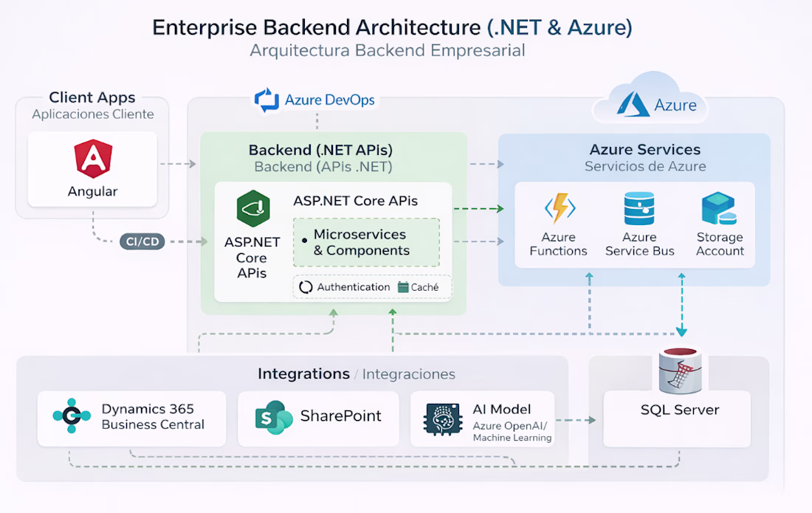
Task: Click the 'Storage Account' label
Action: [720, 244]
